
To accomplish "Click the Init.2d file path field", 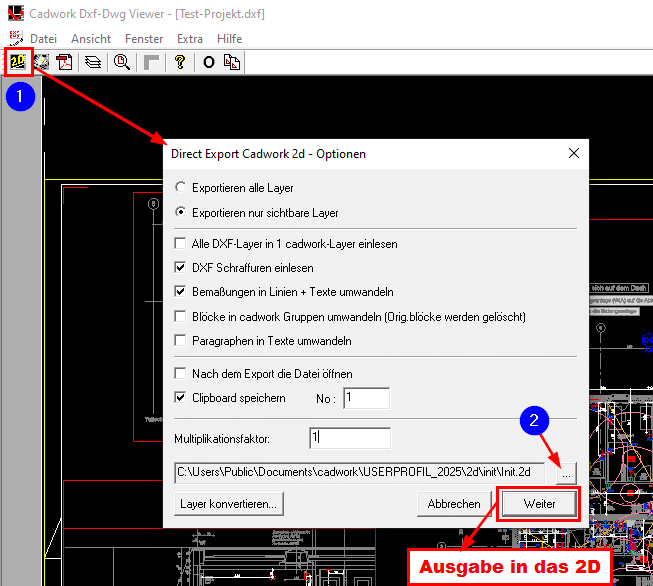I will [x=359, y=473].
